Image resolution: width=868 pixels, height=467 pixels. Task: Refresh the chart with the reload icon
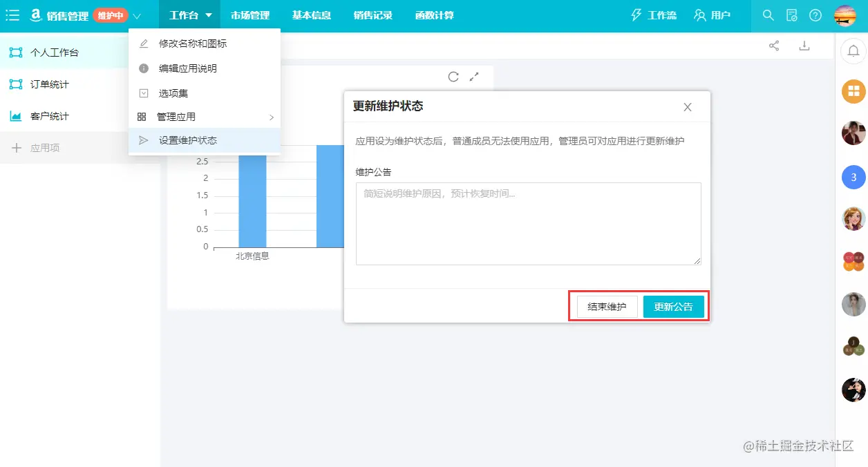(453, 77)
